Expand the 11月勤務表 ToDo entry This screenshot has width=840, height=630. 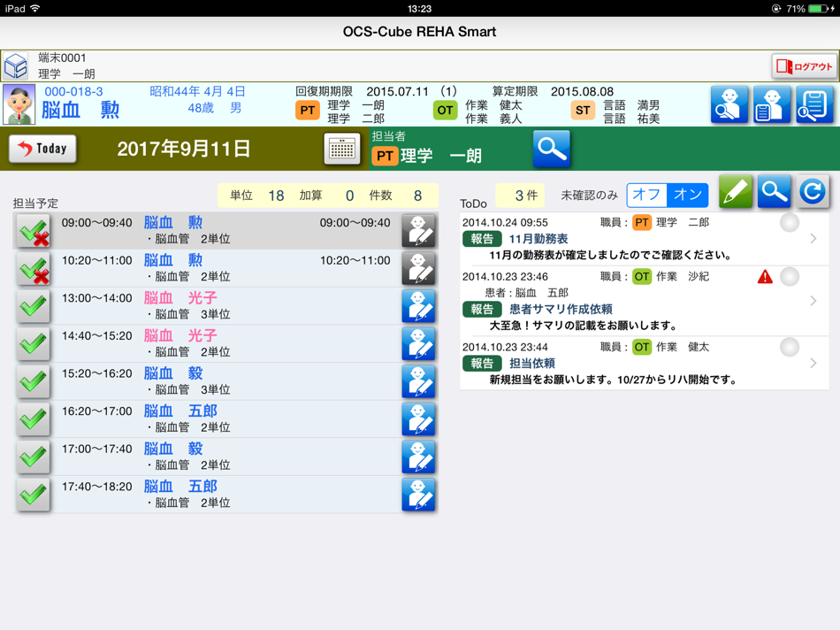pyautogui.click(x=813, y=237)
